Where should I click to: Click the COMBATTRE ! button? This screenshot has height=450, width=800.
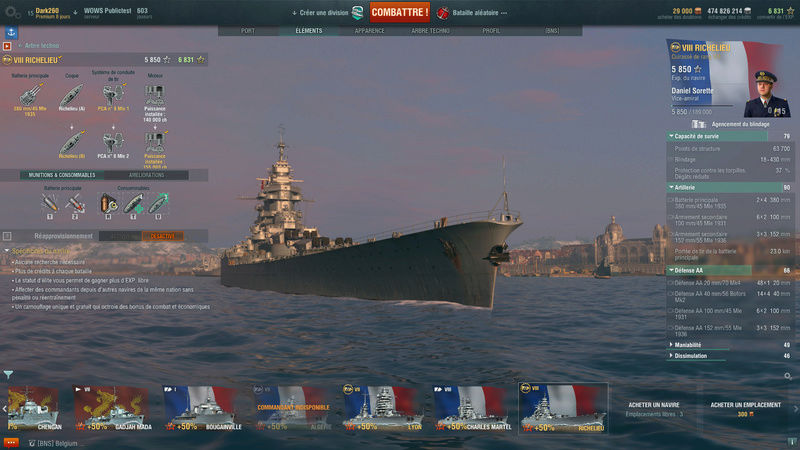[399, 12]
